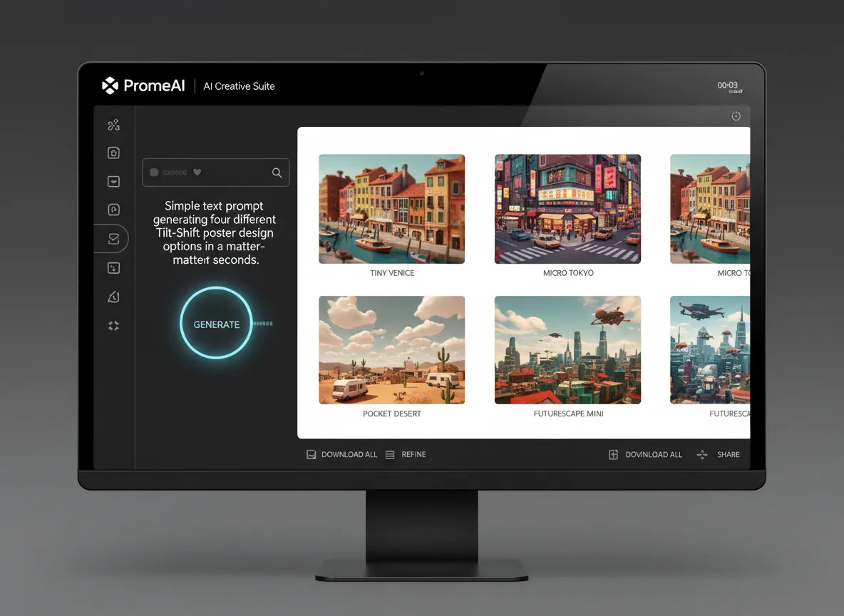
Task: Click the magnifier search icon in prompt box
Action: pyautogui.click(x=277, y=173)
